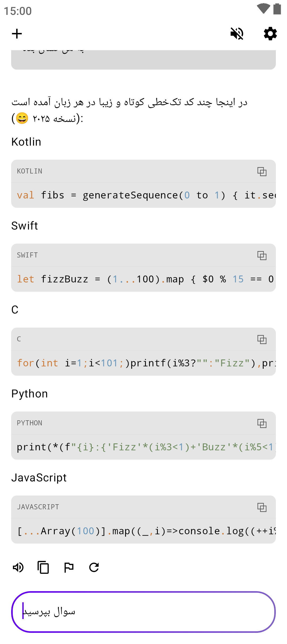The width and height of the screenshot is (287, 644).
Task: Copy the JavaScript code block
Action: 262,507
